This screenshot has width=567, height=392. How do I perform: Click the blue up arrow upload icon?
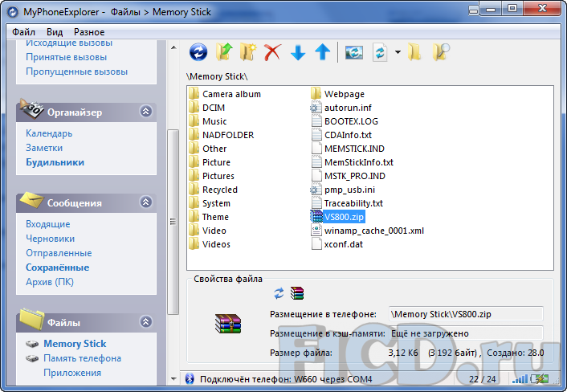[323, 52]
